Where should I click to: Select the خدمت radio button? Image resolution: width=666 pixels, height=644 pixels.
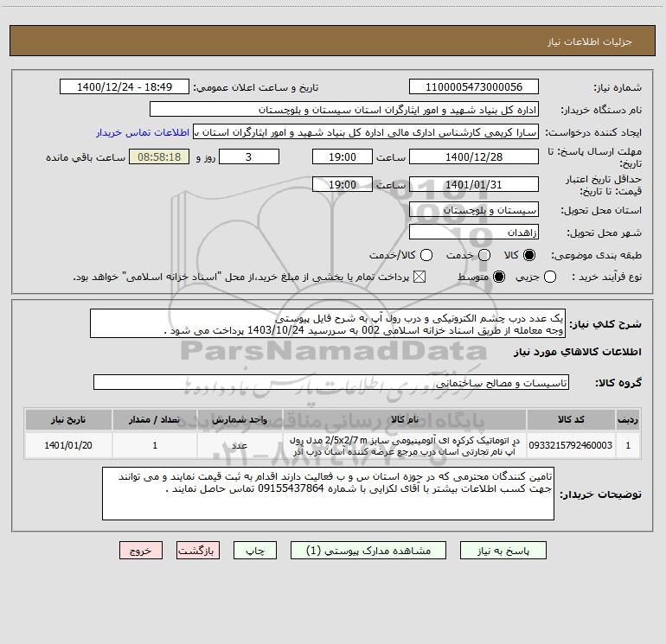click(x=484, y=255)
